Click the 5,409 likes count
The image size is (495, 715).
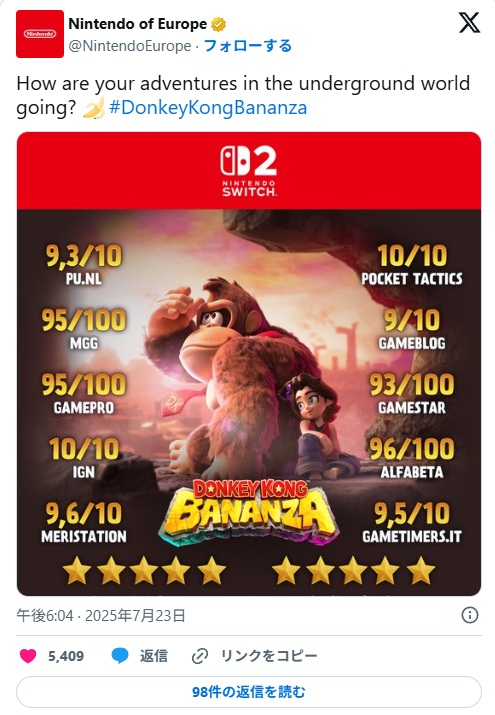(66, 656)
